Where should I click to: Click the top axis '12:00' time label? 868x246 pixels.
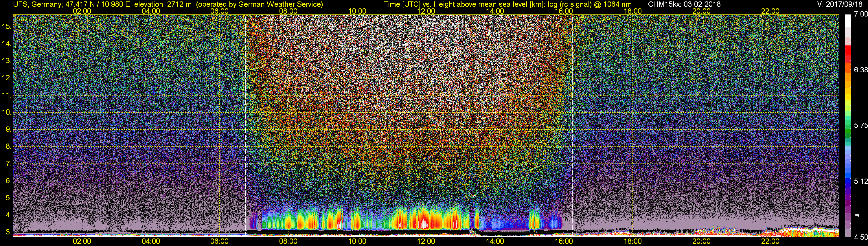pyautogui.click(x=426, y=11)
